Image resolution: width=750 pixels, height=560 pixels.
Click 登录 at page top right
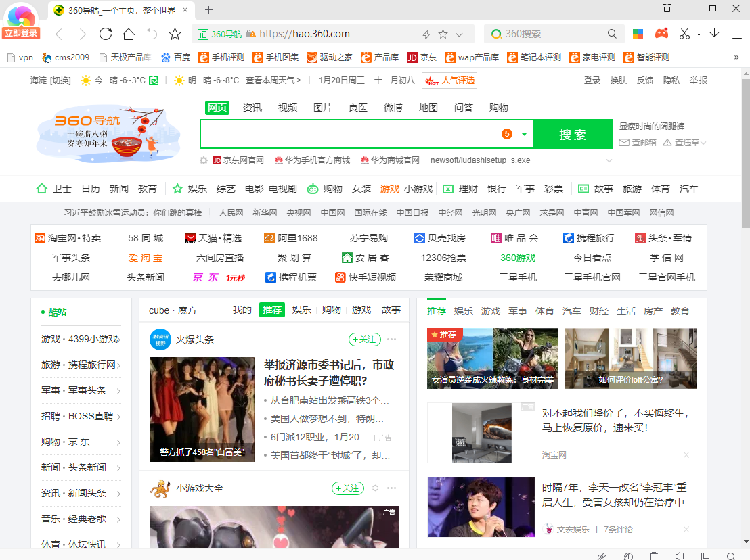(x=592, y=80)
